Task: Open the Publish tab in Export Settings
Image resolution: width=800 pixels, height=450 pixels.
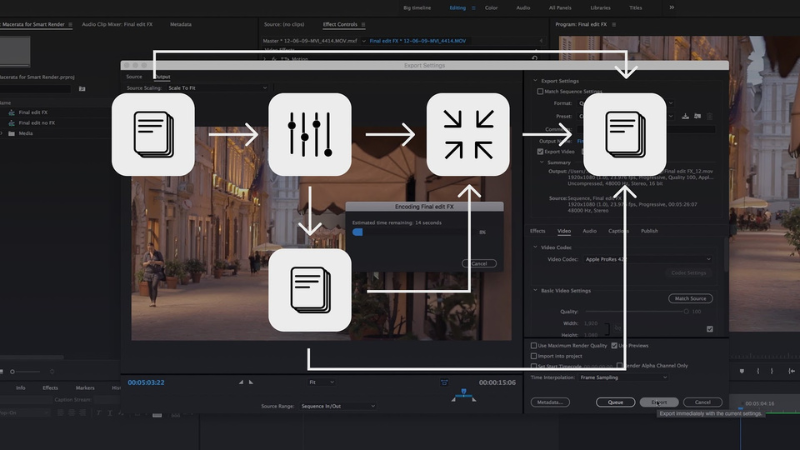Action: pyautogui.click(x=649, y=231)
